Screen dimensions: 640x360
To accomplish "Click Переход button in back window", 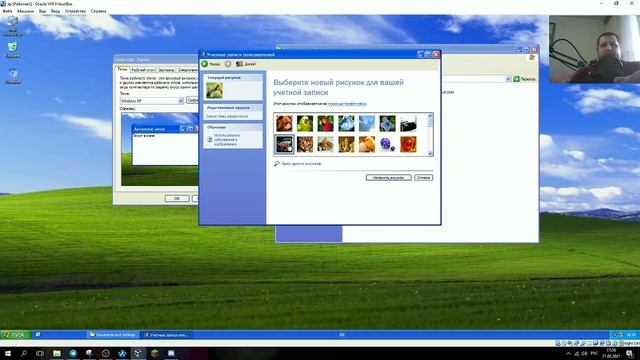I will (524, 79).
